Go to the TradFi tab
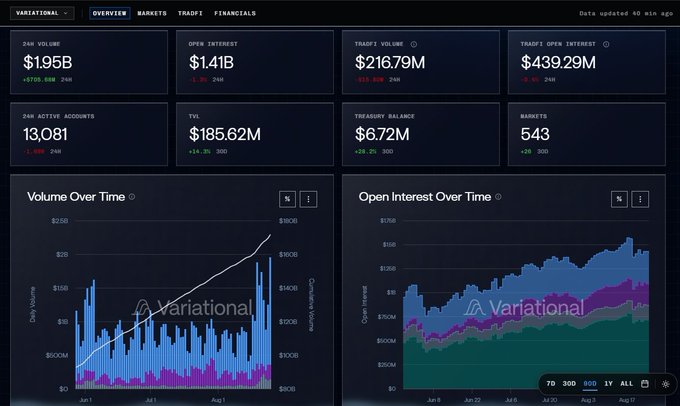 pos(190,13)
